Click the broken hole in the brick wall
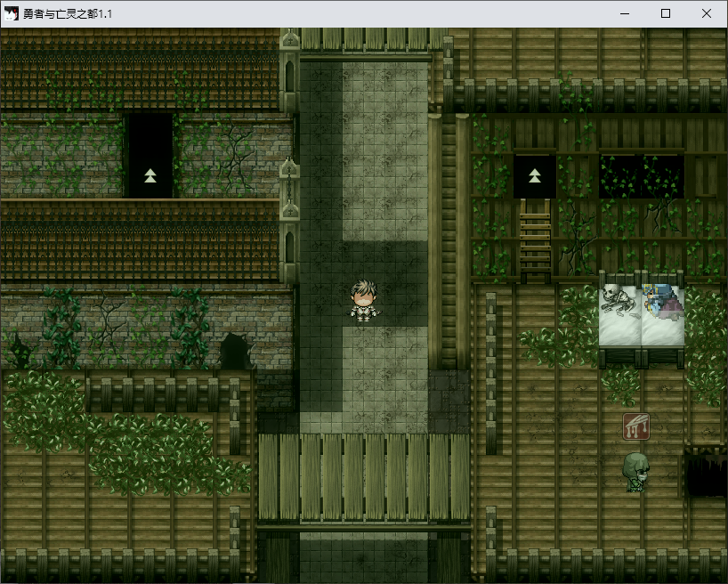The height and width of the screenshot is (584, 728). tap(236, 352)
